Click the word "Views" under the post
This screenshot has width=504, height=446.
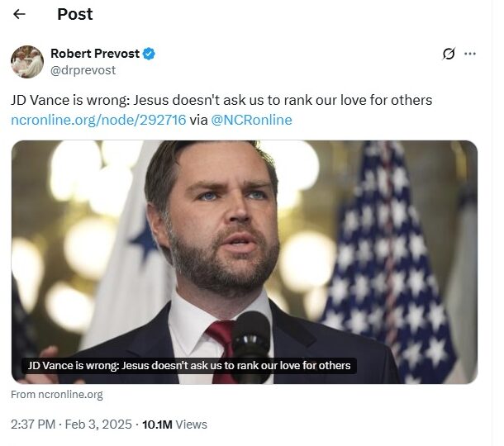pos(192,425)
